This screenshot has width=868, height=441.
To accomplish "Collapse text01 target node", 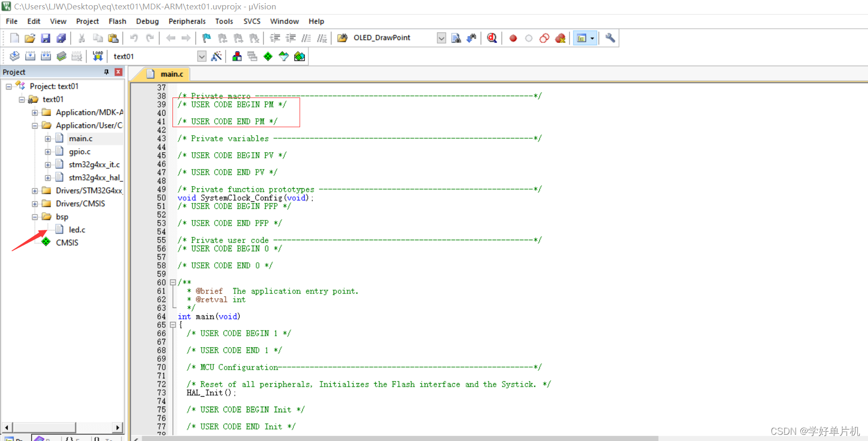I will click(x=22, y=100).
